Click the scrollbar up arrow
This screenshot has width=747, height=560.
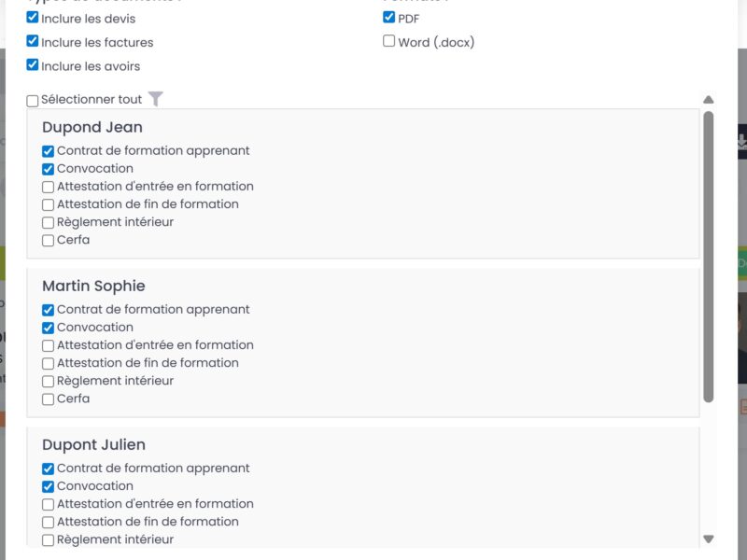709,99
